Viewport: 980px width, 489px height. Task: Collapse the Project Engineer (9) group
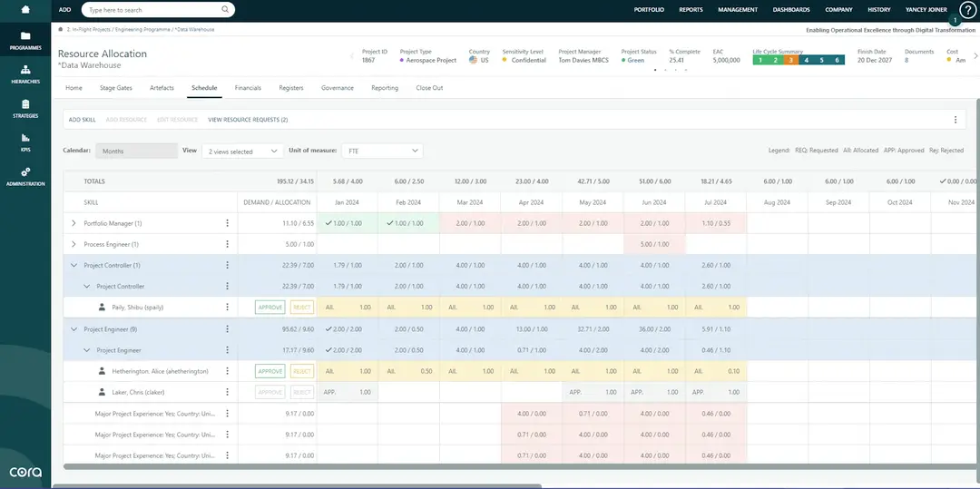(x=74, y=329)
